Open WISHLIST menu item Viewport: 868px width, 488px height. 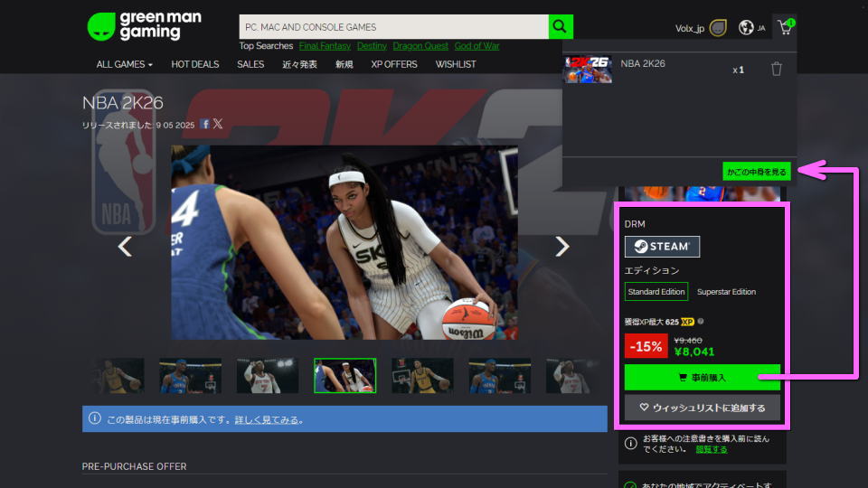[456, 64]
